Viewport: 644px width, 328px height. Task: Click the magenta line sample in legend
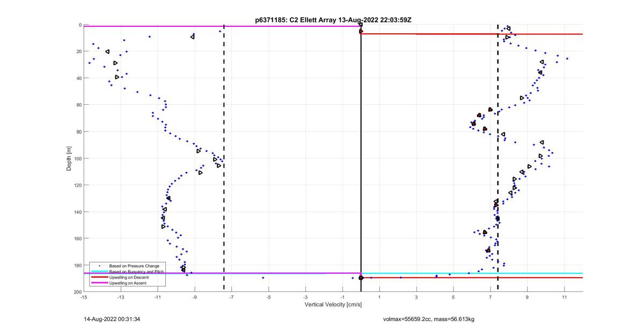coord(99,283)
